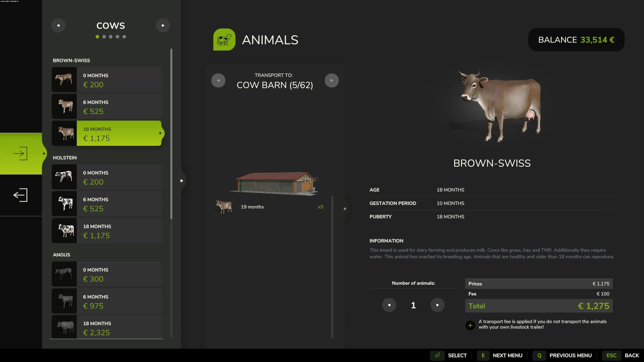Click the cow barn building thumbnail
This screenshot has height=362, width=644.
tap(274, 183)
